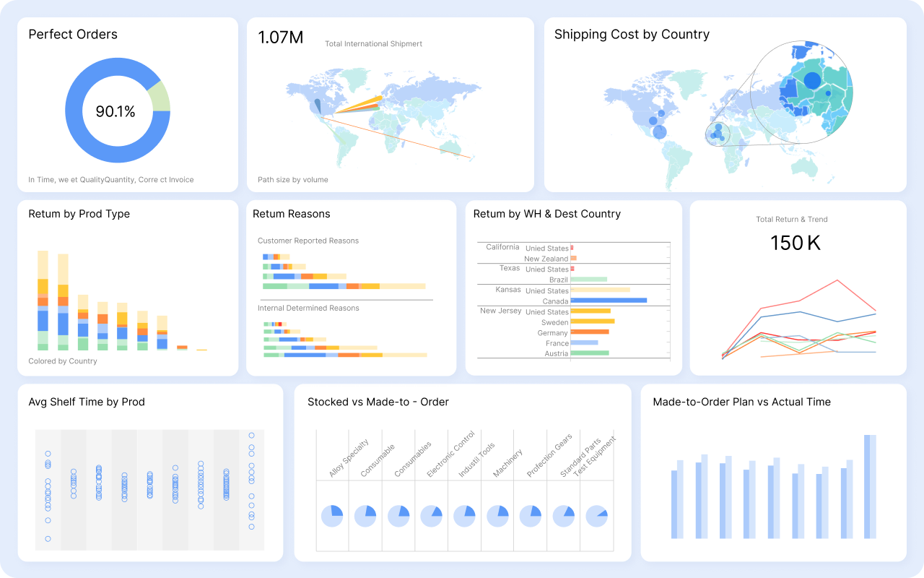Click the "Machinery" column label
Viewport: 924px width, 578px height.
508,464
